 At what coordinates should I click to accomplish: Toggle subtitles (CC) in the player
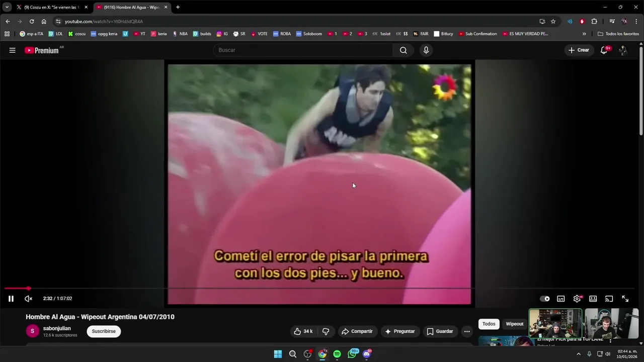(x=561, y=299)
